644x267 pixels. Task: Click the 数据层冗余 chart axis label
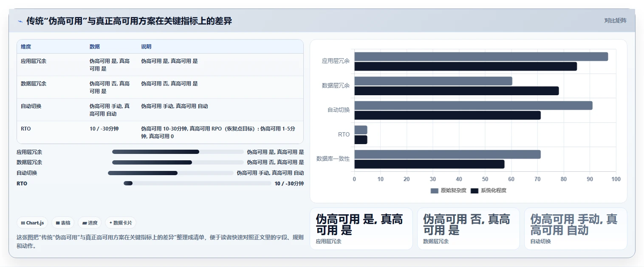click(336, 86)
